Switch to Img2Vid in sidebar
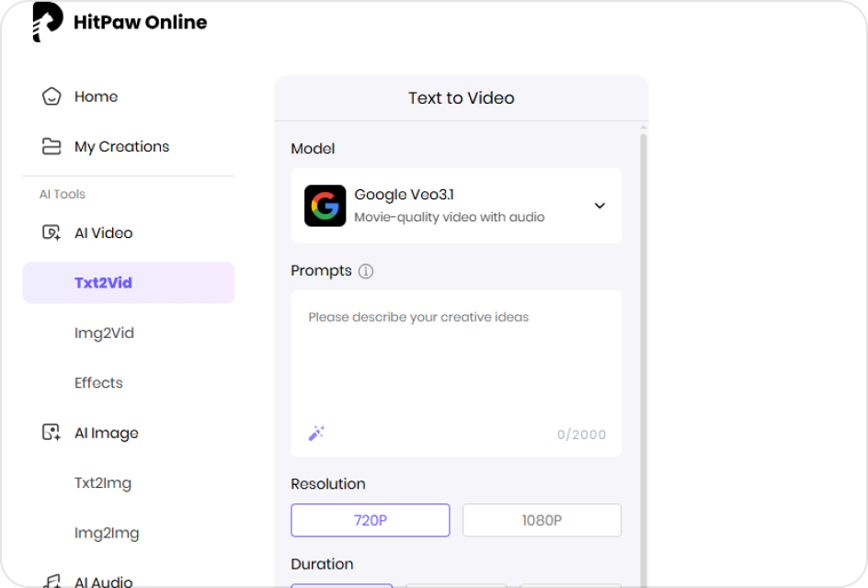 (x=104, y=333)
